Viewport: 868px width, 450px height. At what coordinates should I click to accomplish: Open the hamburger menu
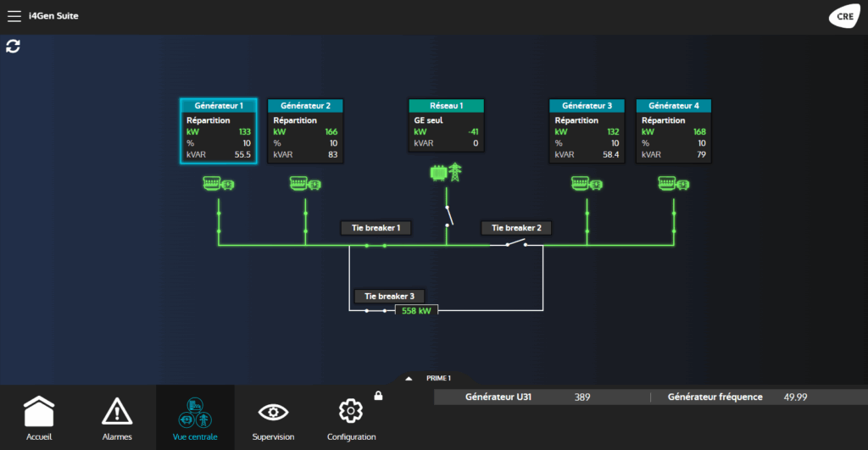point(14,16)
